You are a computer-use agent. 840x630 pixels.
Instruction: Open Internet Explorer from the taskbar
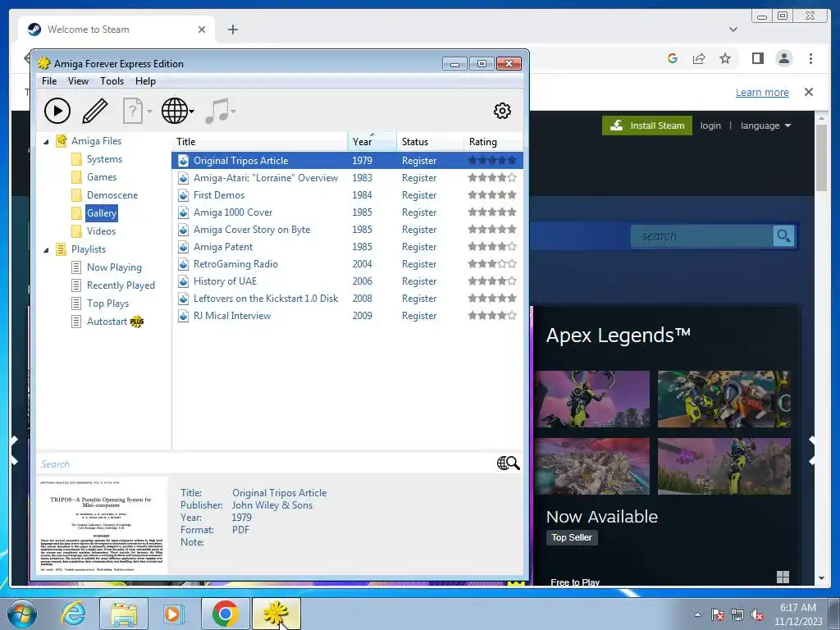(73, 614)
